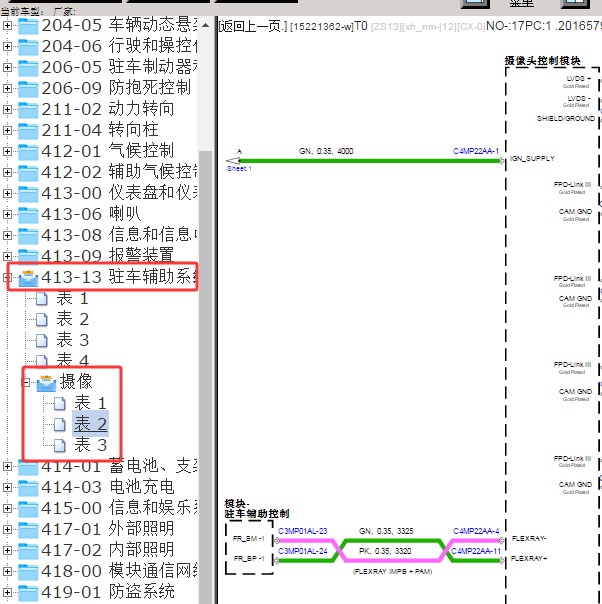
Task: Click page icon of 表 3 under 摄像
Action: [x=60, y=446]
